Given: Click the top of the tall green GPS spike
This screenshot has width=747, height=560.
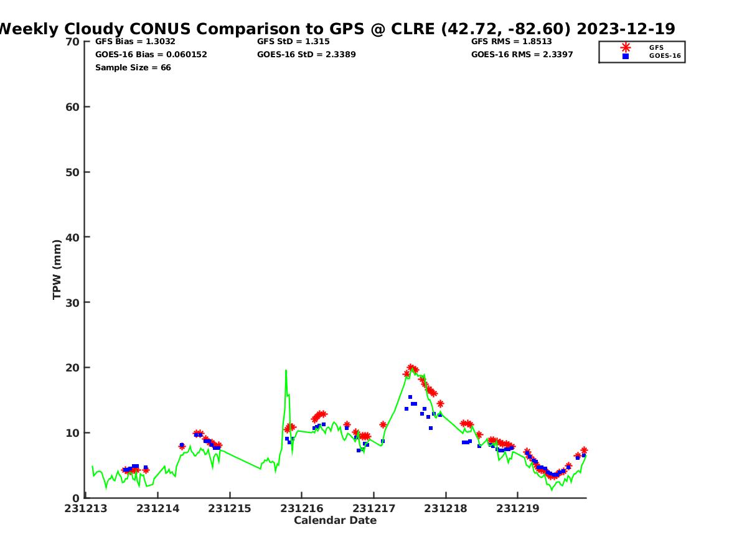Looking at the screenshot, I should [286, 370].
